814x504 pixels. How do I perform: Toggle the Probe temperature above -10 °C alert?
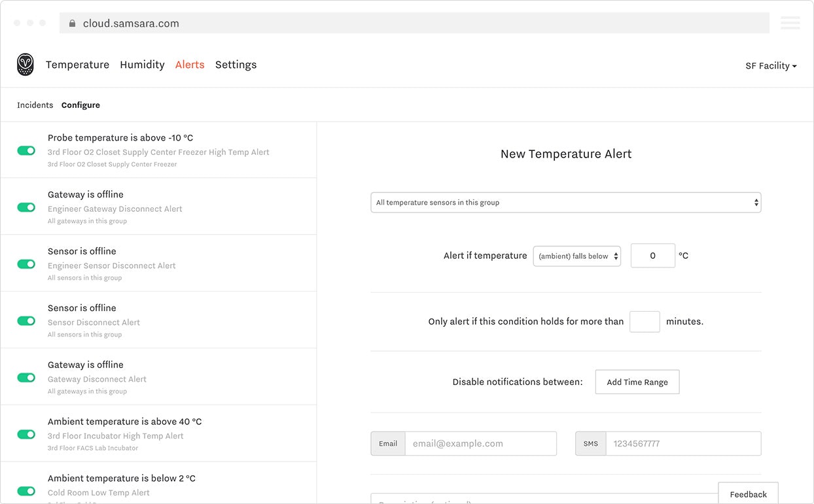pos(26,150)
